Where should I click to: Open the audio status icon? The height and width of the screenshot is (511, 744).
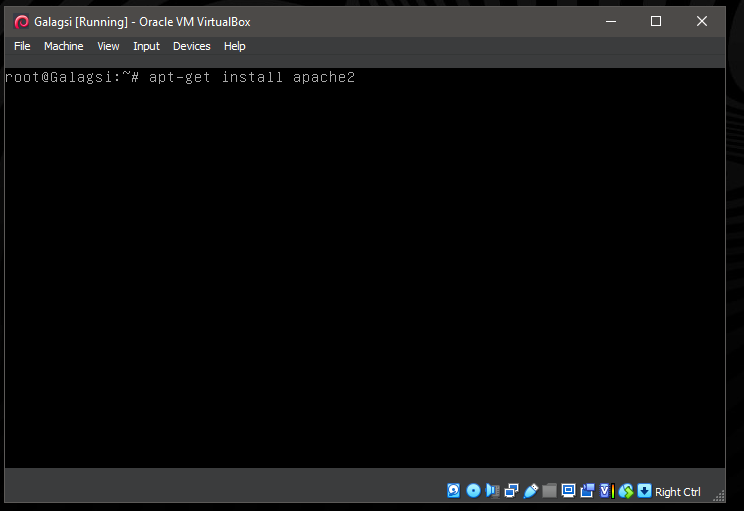[x=493, y=491]
